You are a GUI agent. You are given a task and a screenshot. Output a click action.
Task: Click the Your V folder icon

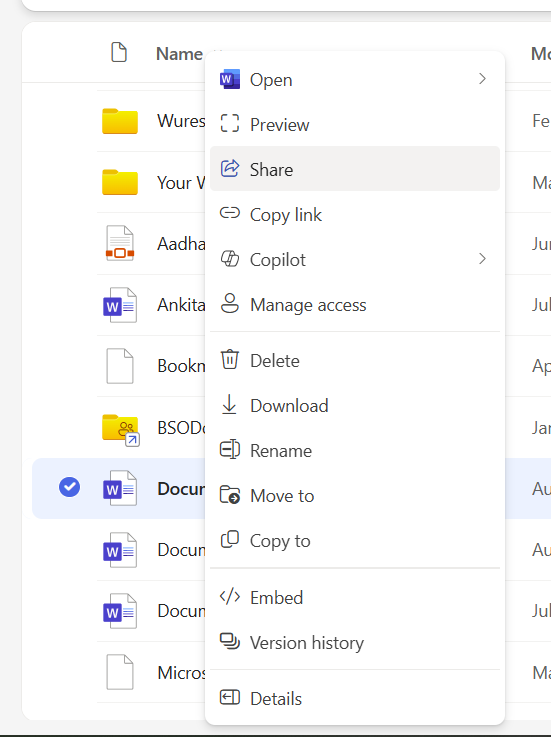[120, 182]
